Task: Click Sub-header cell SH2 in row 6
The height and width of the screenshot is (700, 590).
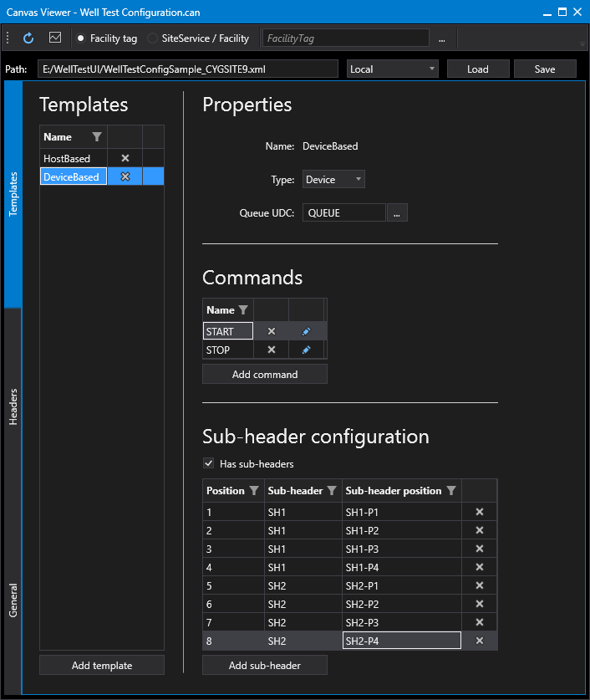Action: pyautogui.click(x=303, y=604)
